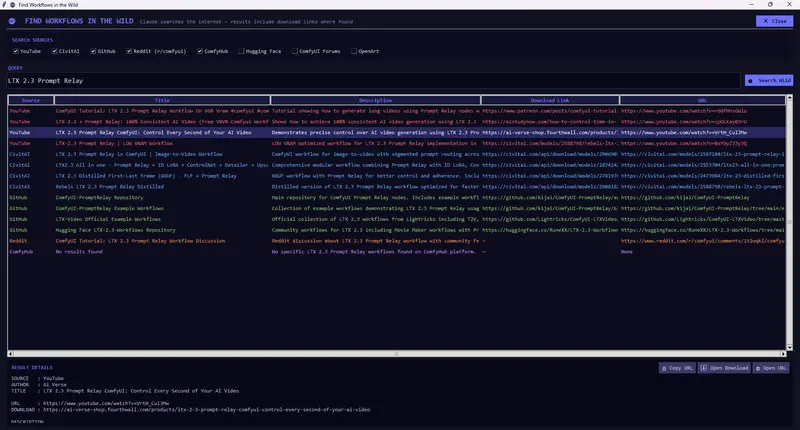The image size is (800, 430).
Task: Click the Close button in the header
Action: [774, 21]
